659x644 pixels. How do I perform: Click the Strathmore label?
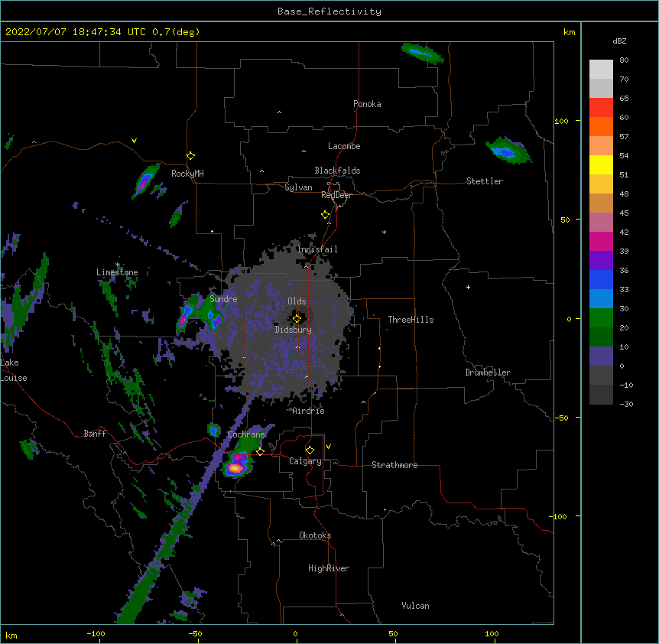[x=394, y=465]
